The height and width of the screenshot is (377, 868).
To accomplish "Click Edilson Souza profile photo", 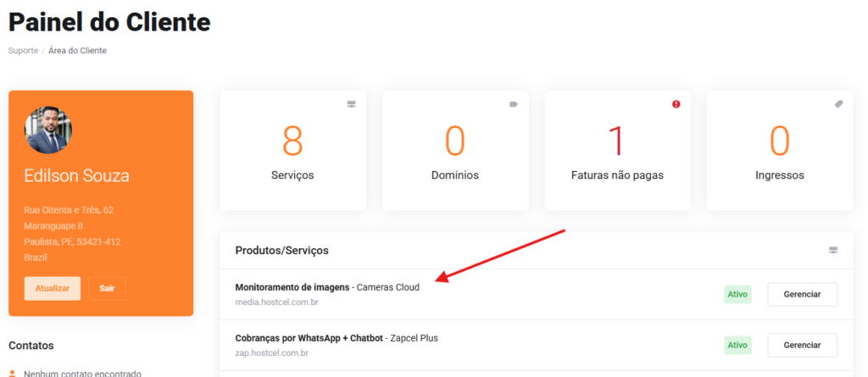I will click(48, 130).
